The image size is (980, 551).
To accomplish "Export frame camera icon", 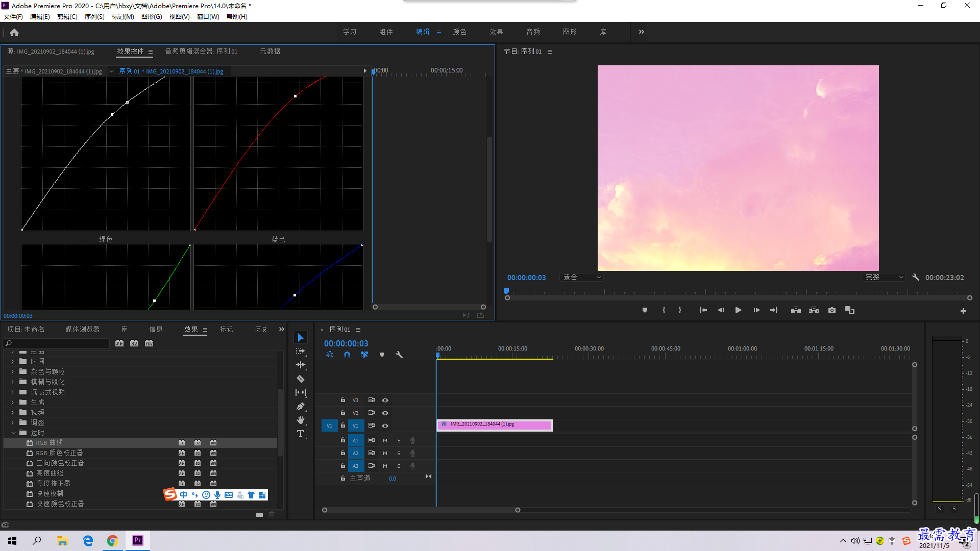I will (832, 310).
